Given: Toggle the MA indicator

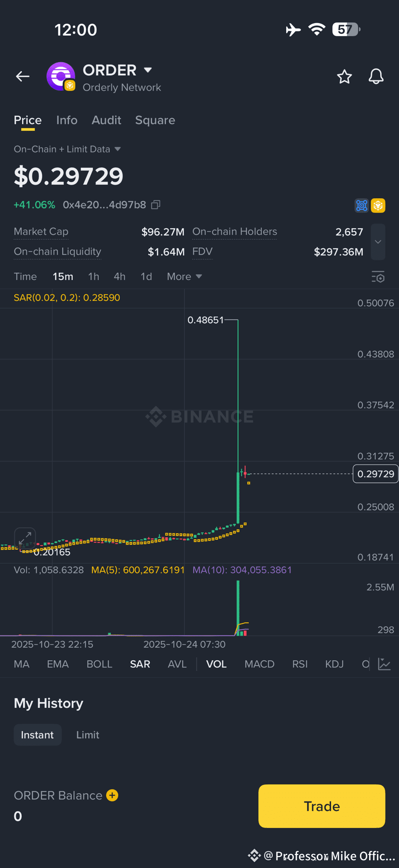Looking at the screenshot, I should pos(22,664).
